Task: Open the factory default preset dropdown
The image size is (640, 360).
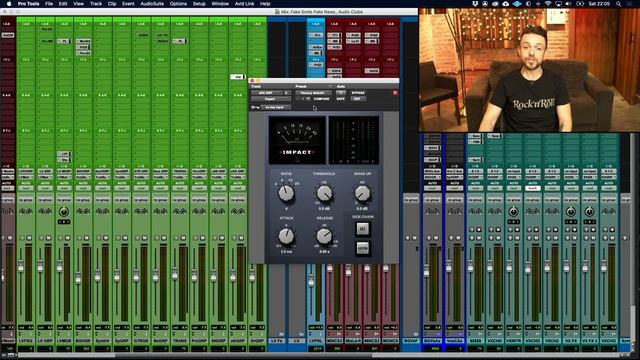Action: pyautogui.click(x=313, y=93)
